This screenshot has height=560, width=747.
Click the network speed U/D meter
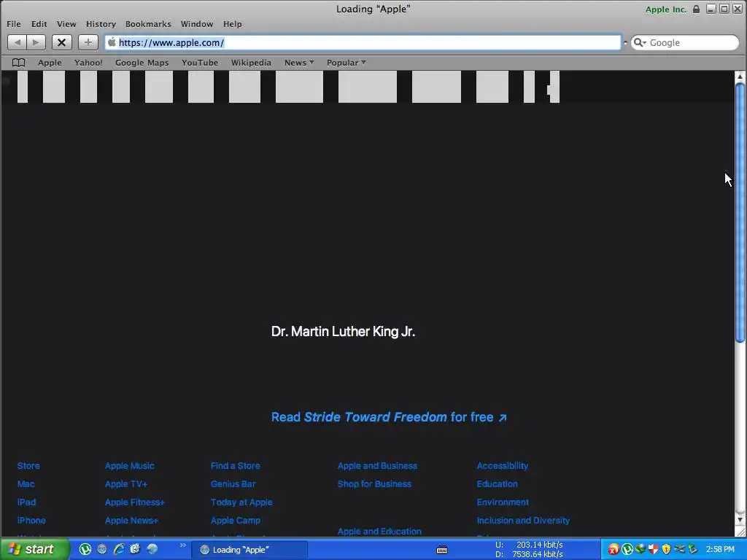coord(529,549)
